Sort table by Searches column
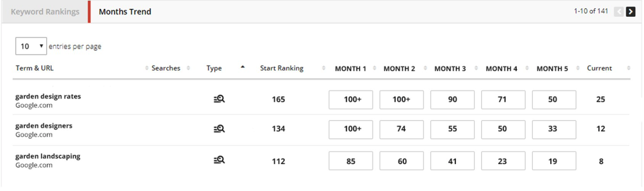644x191 pixels. 166,68
